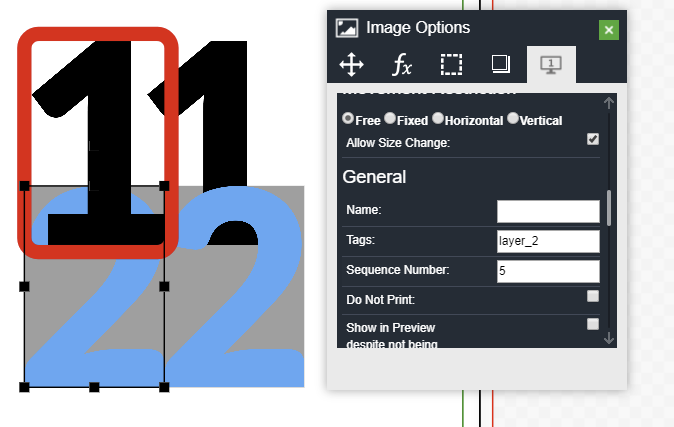Select the monitor display tab
The width and height of the screenshot is (674, 427).
551,65
